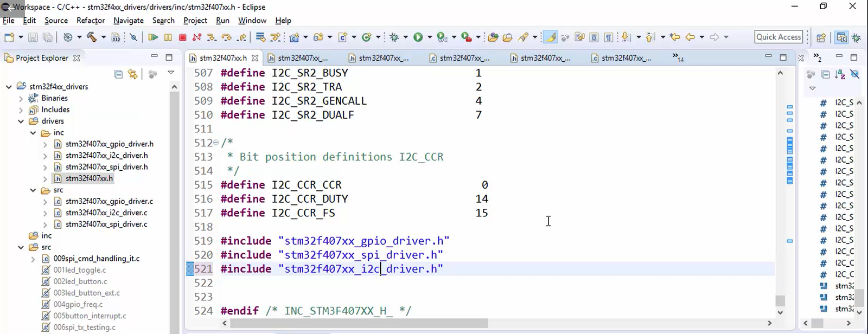The image size is (868, 334).
Task: Click line 517 I2C_CCR_FS definition
Action: 354,213
